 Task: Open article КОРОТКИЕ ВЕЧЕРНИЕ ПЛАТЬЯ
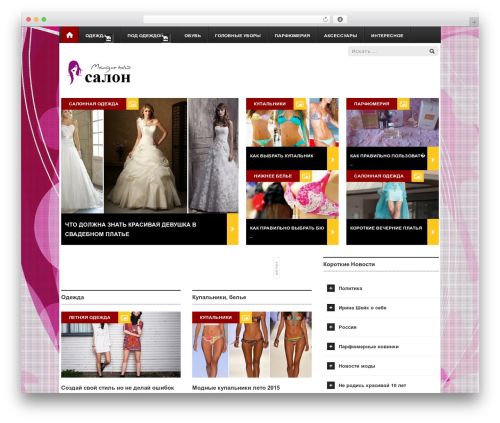(386, 228)
